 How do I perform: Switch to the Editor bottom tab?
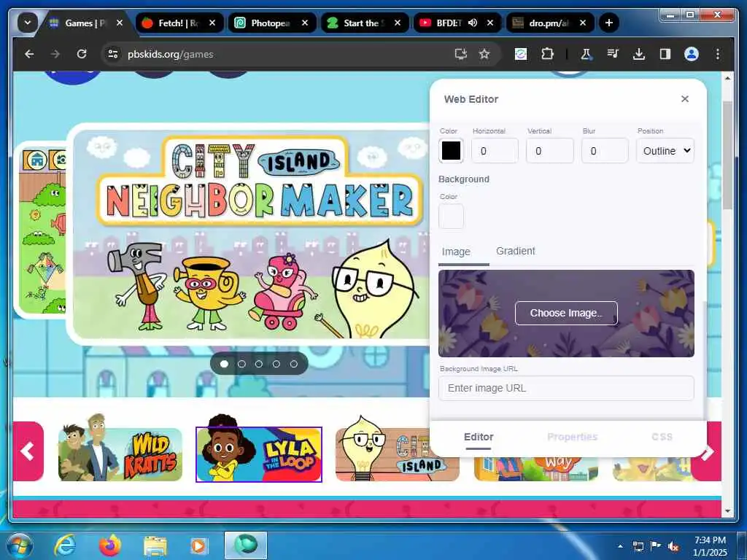point(479,437)
